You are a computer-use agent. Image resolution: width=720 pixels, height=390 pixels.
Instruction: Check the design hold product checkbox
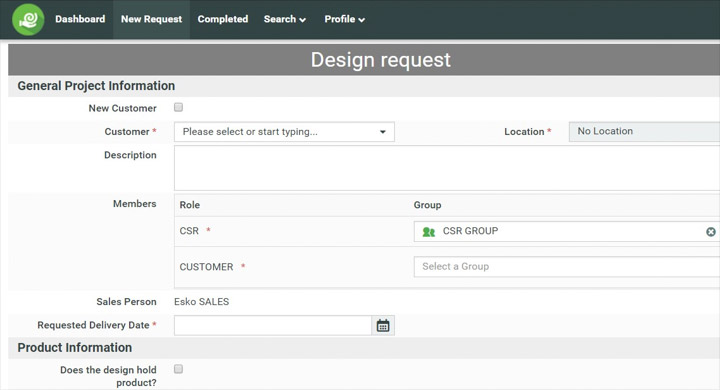click(179, 369)
